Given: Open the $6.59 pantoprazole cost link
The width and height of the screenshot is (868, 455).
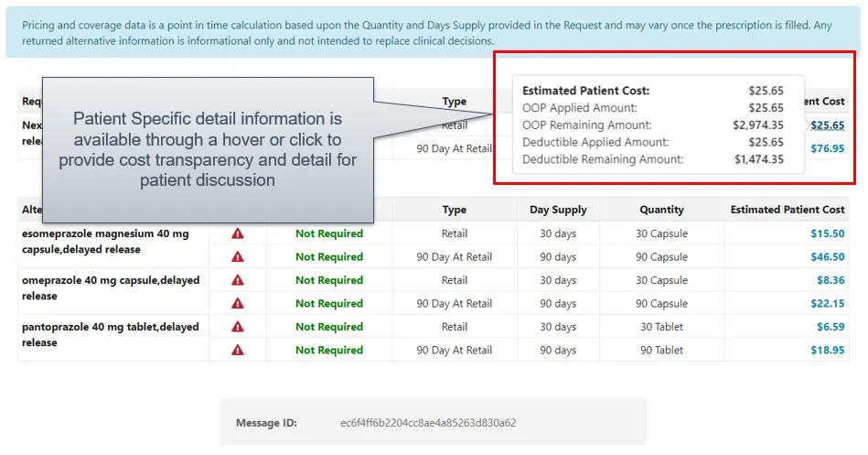Looking at the screenshot, I should pos(830,327).
